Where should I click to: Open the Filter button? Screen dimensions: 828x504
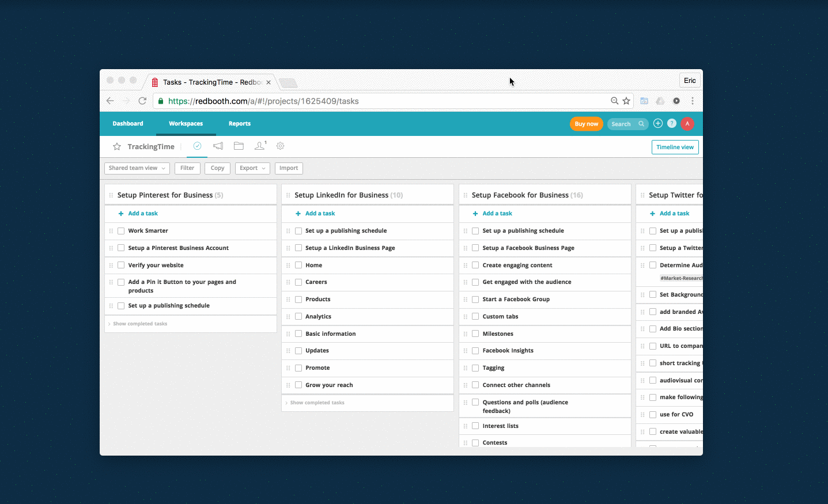(x=187, y=168)
